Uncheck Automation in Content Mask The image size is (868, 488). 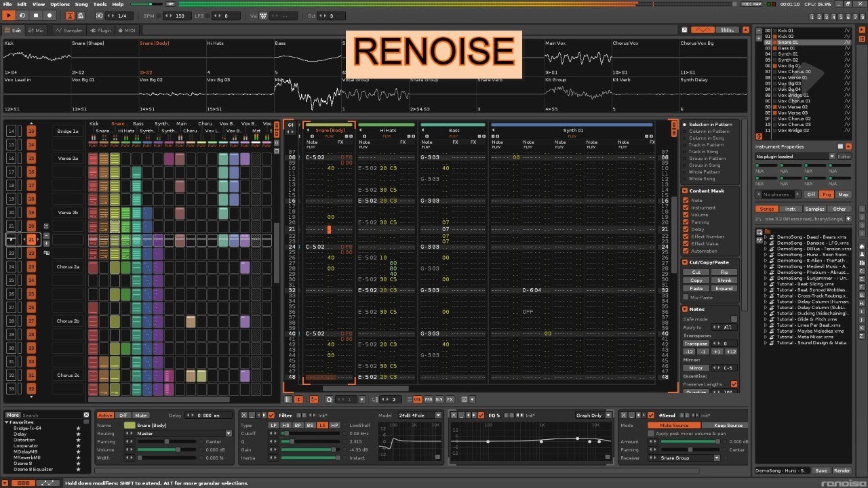[686, 251]
